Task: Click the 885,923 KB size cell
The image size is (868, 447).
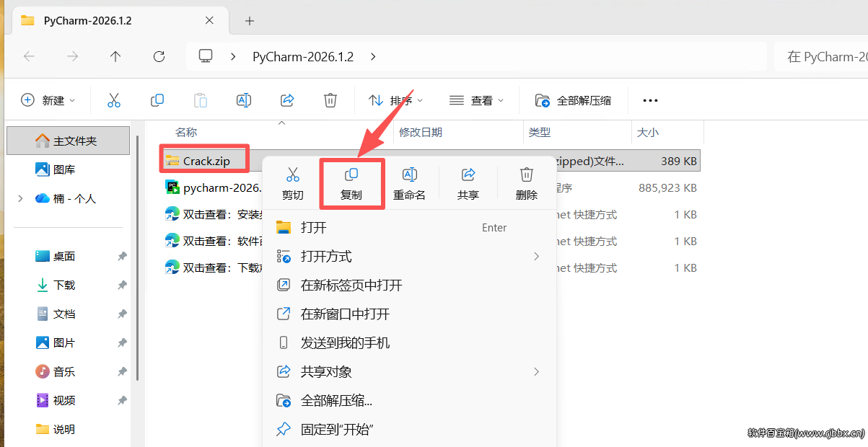Action: (x=667, y=187)
